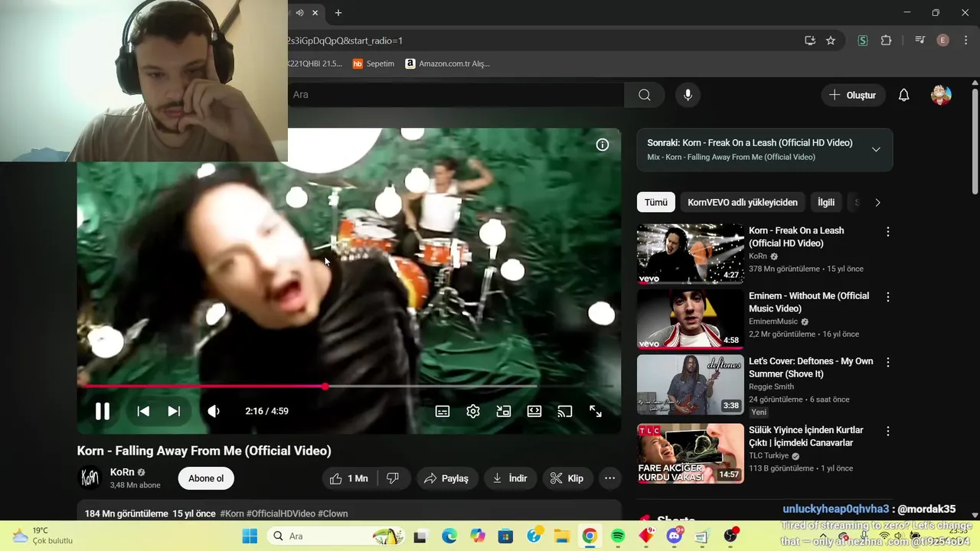980x551 pixels.
Task: Open options for Freak On a Leash
Action: click(888, 232)
